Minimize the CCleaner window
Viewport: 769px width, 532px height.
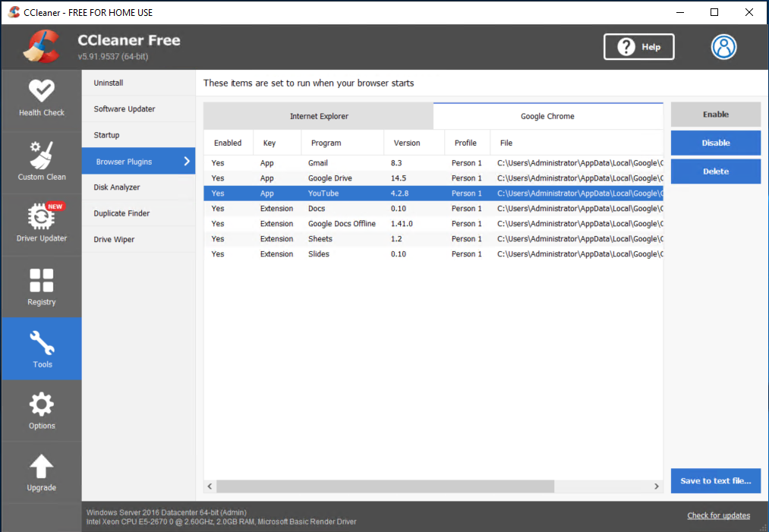tap(679, 12)
